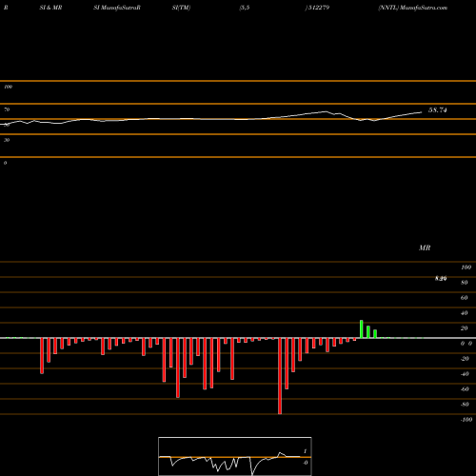Click the RSI line peak above 50 level
Viewport: 476px width, 476px height.
326,111
